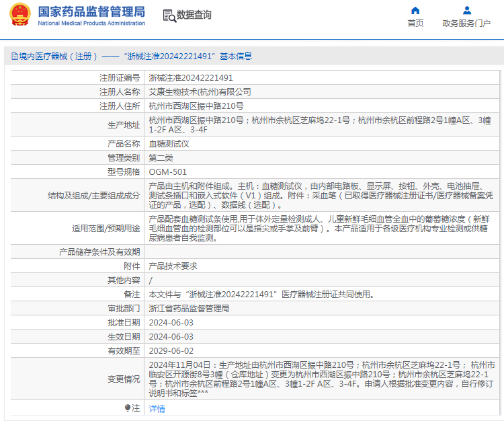
Task: Click remark text 本文件与…共同使用
Action: [261, 295]
